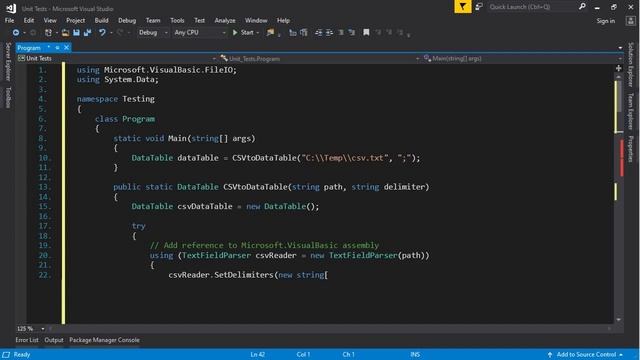Click the 'class Program' text on line 6

point(125,119)
